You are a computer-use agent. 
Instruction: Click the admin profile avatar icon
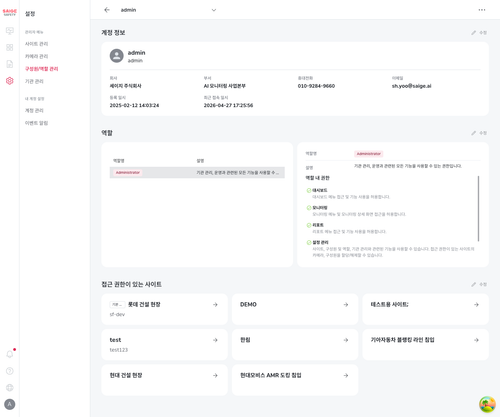117,56
